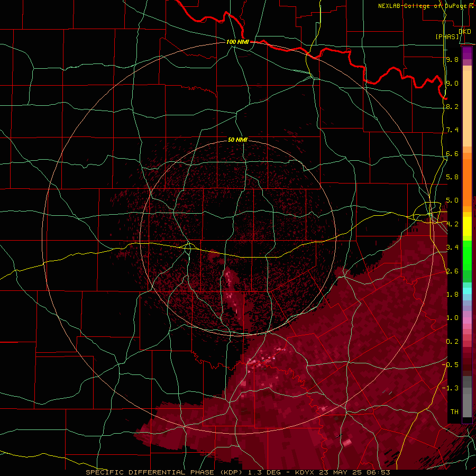Select the 6.6 legend value
The height and width of the screenshot is (476, 476).
pyautogui.click(x=452, y=153)
